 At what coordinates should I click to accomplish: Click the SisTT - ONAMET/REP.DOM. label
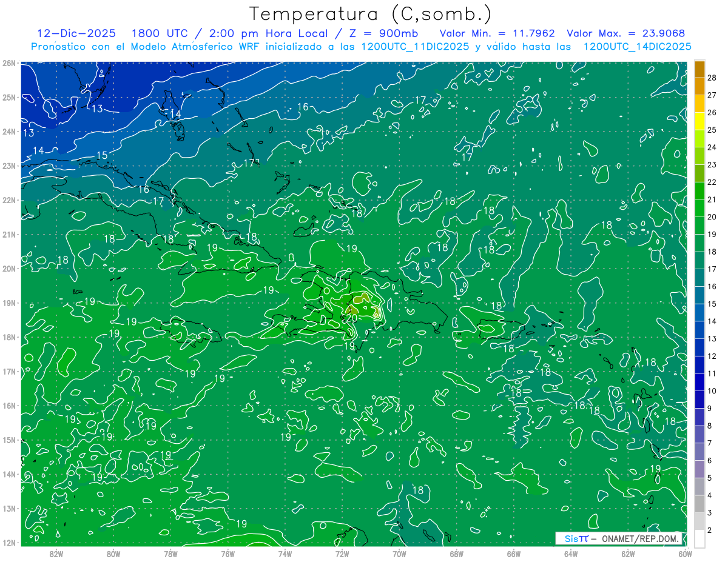coord(620,538)
